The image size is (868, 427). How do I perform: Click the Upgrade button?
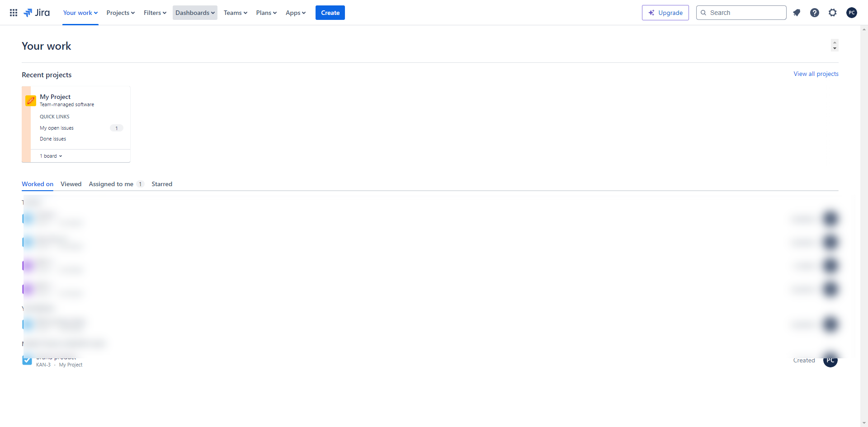coord(665,13)
